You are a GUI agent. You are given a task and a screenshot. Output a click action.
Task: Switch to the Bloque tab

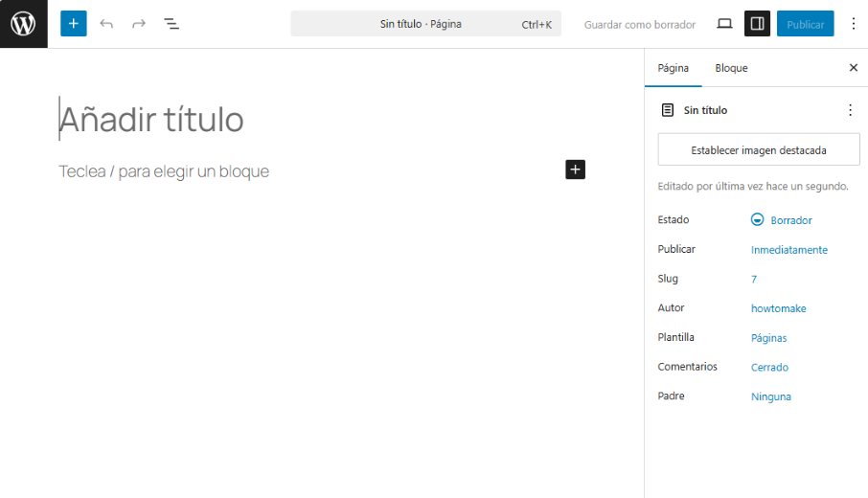click(731, 68)
